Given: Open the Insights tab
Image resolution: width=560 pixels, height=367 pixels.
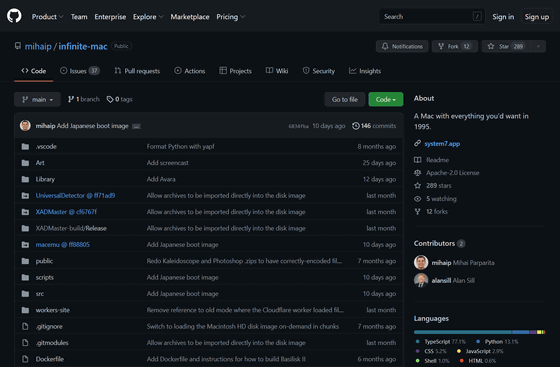Looking at the screenshot, I should tap(365, 71).
